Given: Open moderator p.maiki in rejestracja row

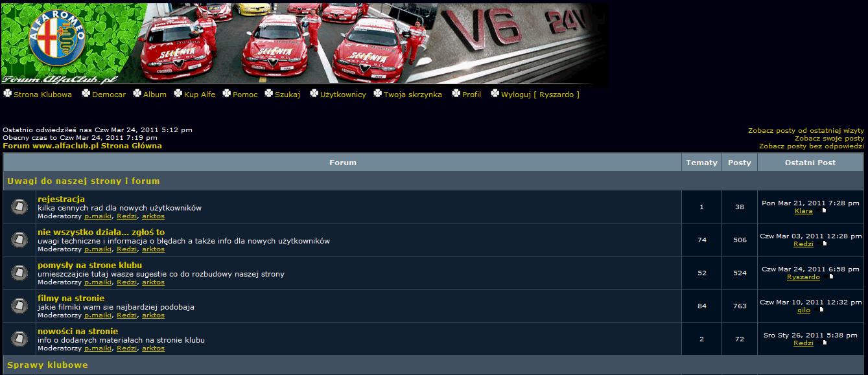Looking at the screenshot, I should click(x=99, y=216).
